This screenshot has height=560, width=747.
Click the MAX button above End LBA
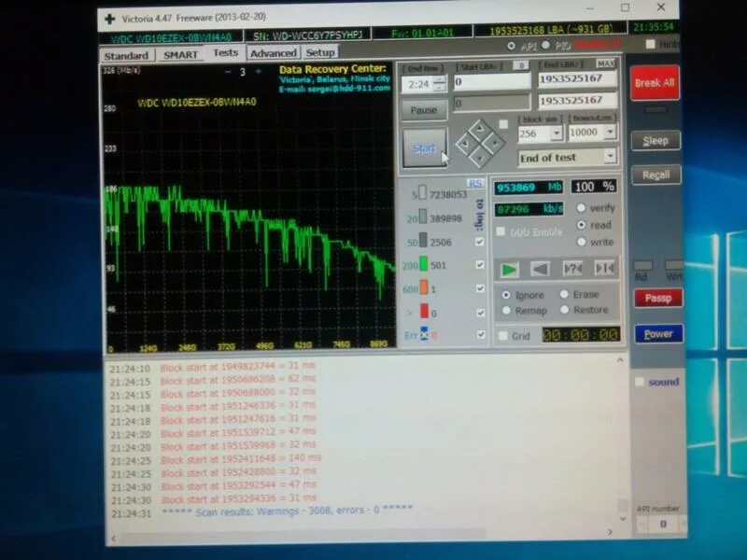[x=605, y=63]
